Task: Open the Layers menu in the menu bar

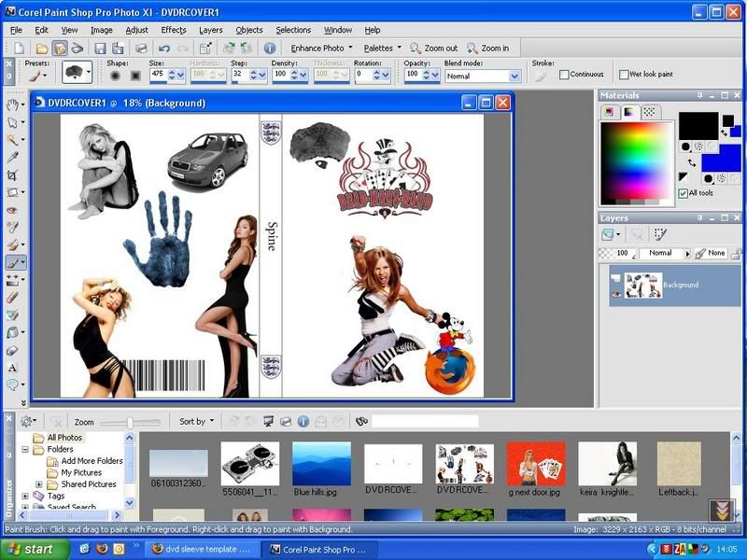Action: (x=211, y=30)
